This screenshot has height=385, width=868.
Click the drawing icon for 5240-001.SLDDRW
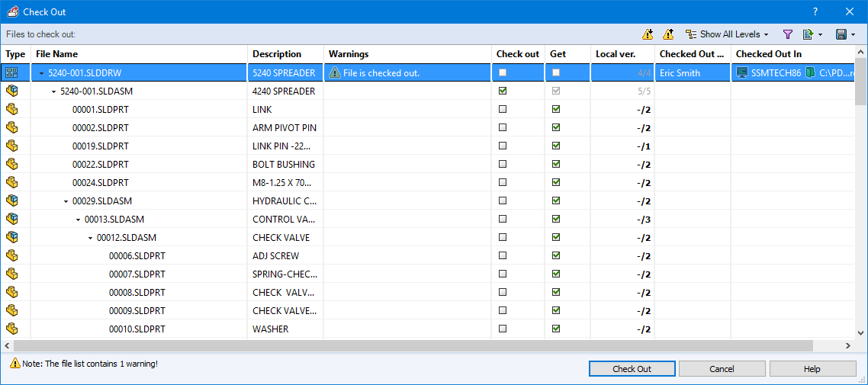tap(11, 73)
